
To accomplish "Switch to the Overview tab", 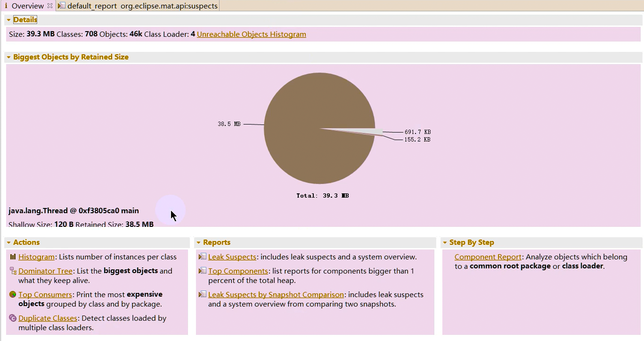I will (x=28, y=6).
